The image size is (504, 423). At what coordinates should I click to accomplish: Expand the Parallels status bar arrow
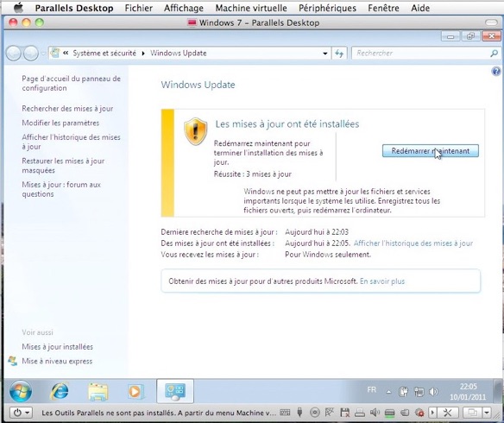click(432, 413)
